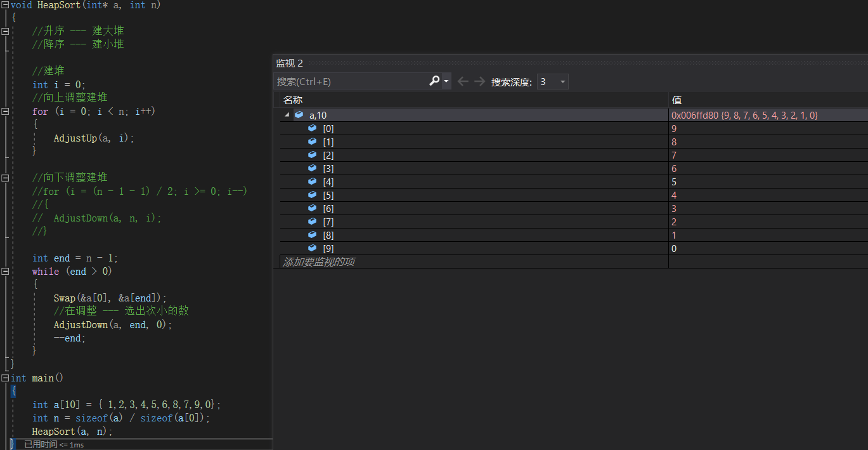Click the cube icon for element [9]

312,248
